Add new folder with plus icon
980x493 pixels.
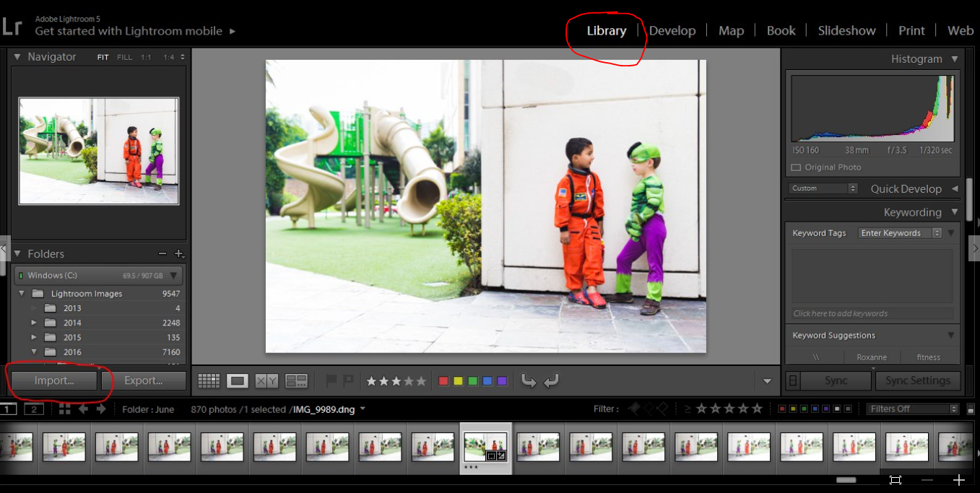[179, 253]
